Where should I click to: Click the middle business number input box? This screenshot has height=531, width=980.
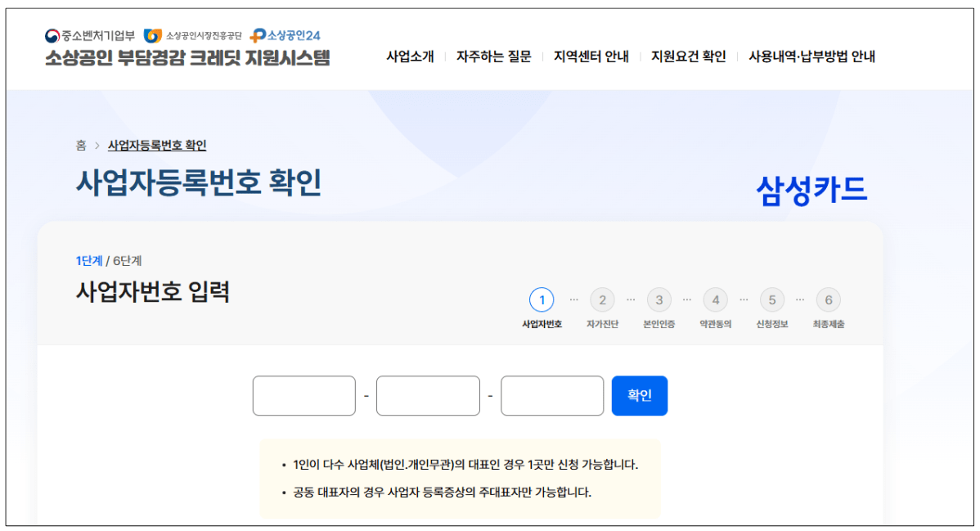[x=428, y=395]
